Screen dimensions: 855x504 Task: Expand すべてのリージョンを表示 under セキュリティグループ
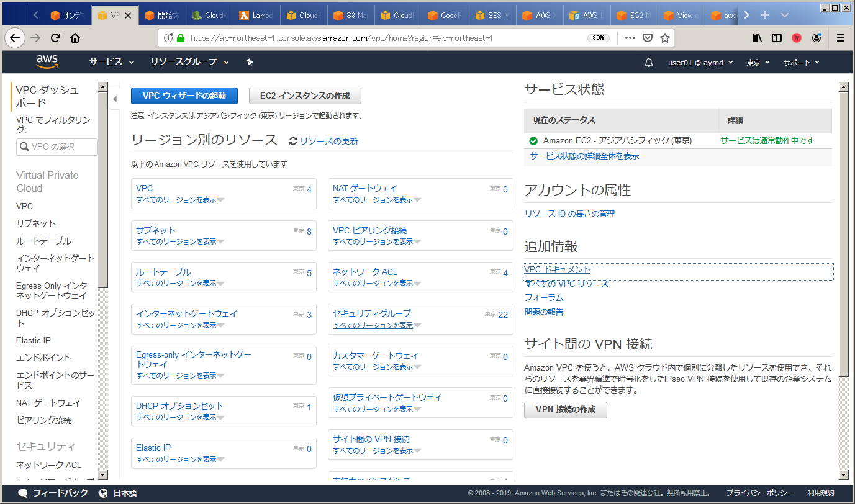coord(376,325)
